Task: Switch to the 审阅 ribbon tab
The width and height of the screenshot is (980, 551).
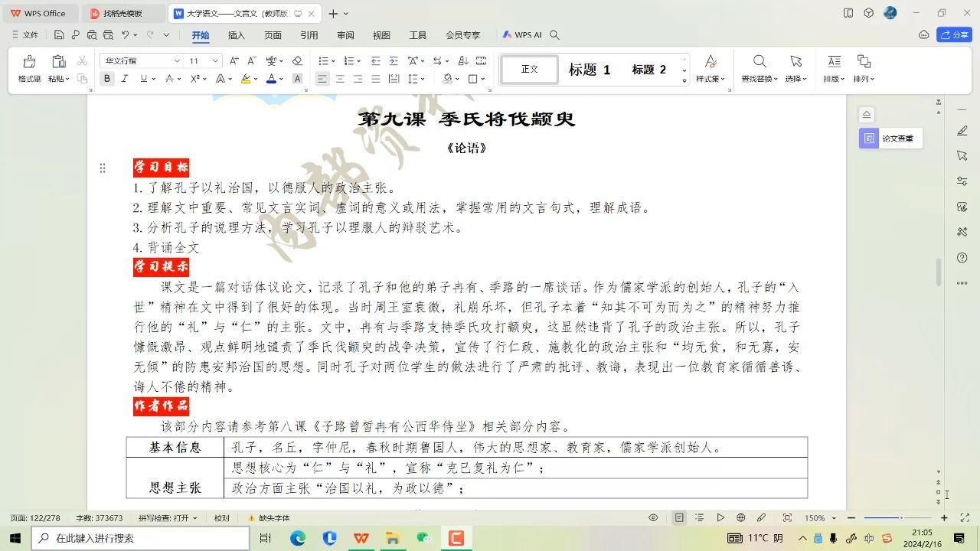Action: coord(345,35)
